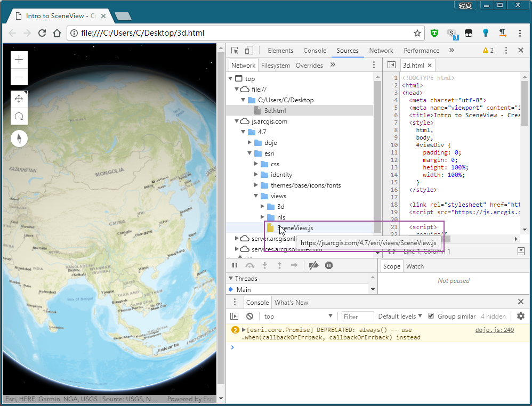Viewport: 532px width, 406px height.
Task: Uncheck Group similar checkbox
Action: pyautogui.click(x=431, y=316)
